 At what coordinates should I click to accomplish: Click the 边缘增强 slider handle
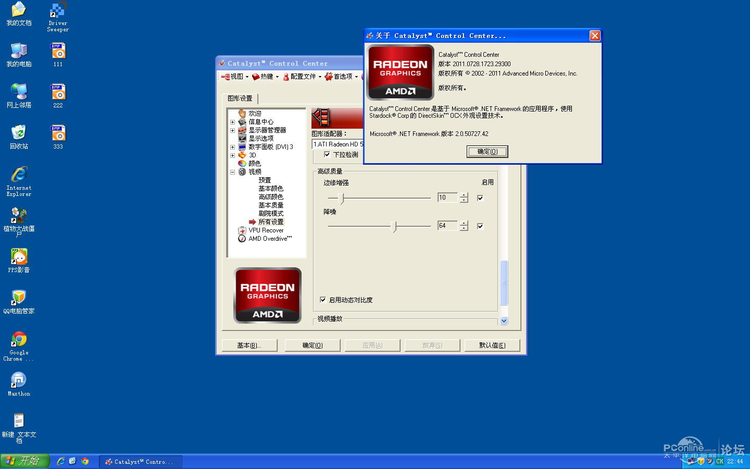point(342,198)
